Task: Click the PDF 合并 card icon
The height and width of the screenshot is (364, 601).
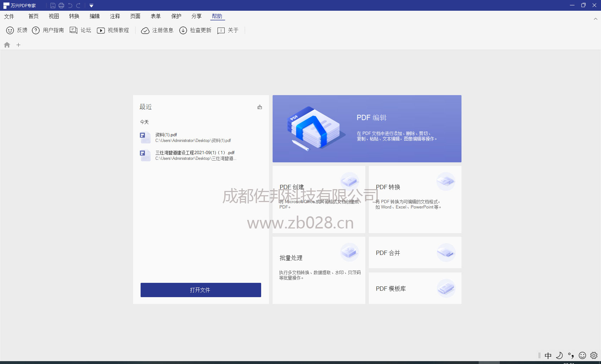Action: click(x=446, y=252)
